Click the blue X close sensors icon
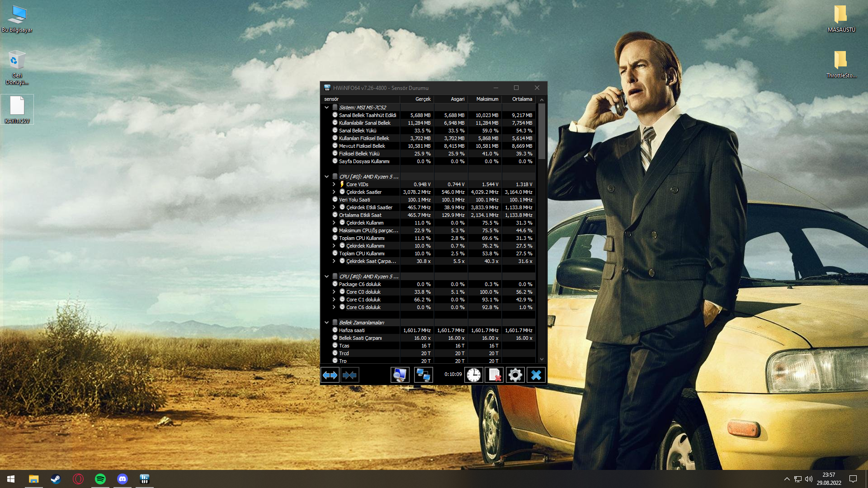The width and height of the screenshot is (868, 488). pyautogui.click(x=536, y=375)
